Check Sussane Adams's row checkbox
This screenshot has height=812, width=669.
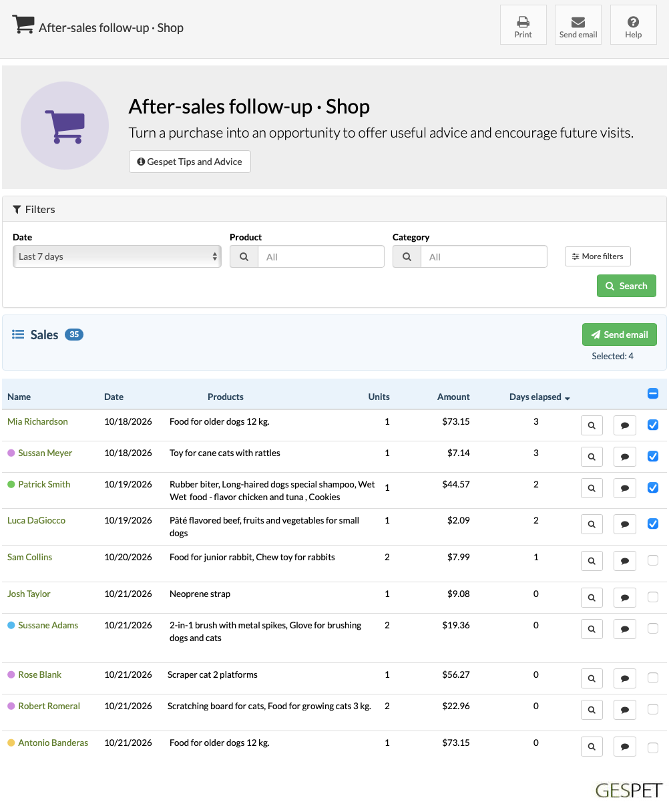pyautogui.click(x=653, y=628)
